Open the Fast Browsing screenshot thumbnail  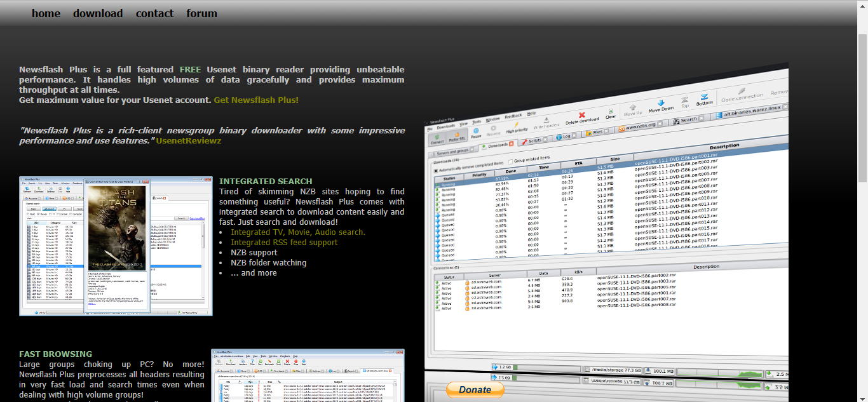point(308,375)
